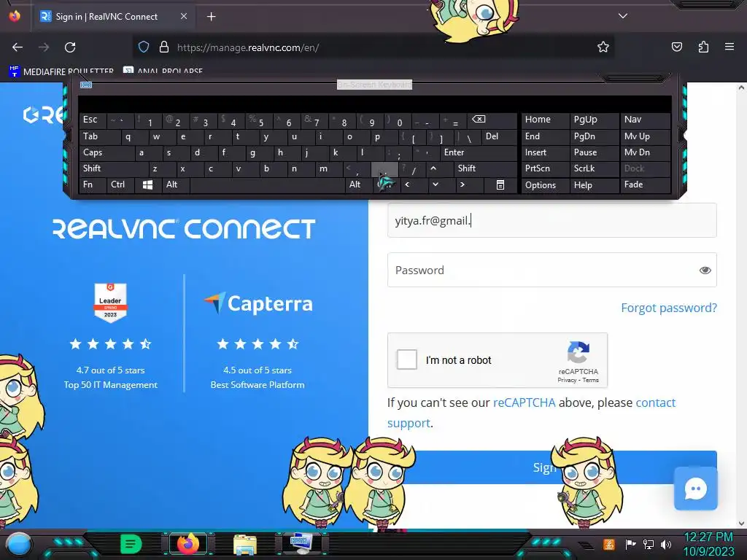Click the Help key on the keyboard
The height and width of the screenshot is (560, 747).
[594, 184]
